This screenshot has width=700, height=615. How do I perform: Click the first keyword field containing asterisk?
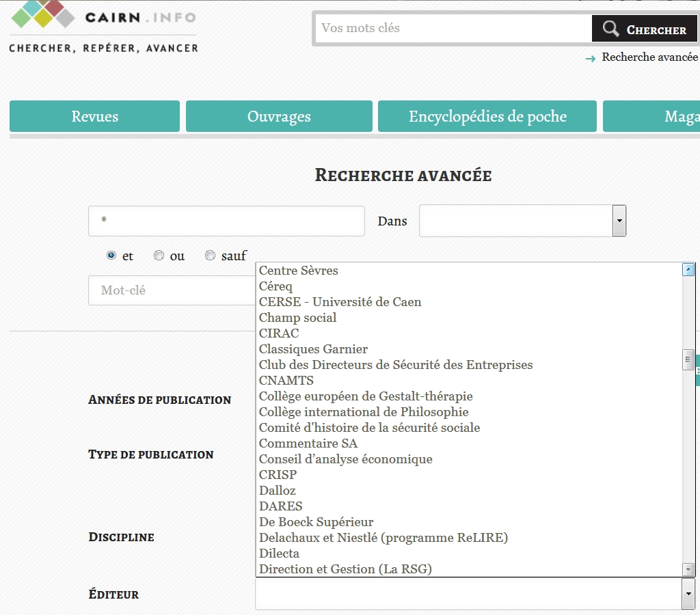[226, 221]
